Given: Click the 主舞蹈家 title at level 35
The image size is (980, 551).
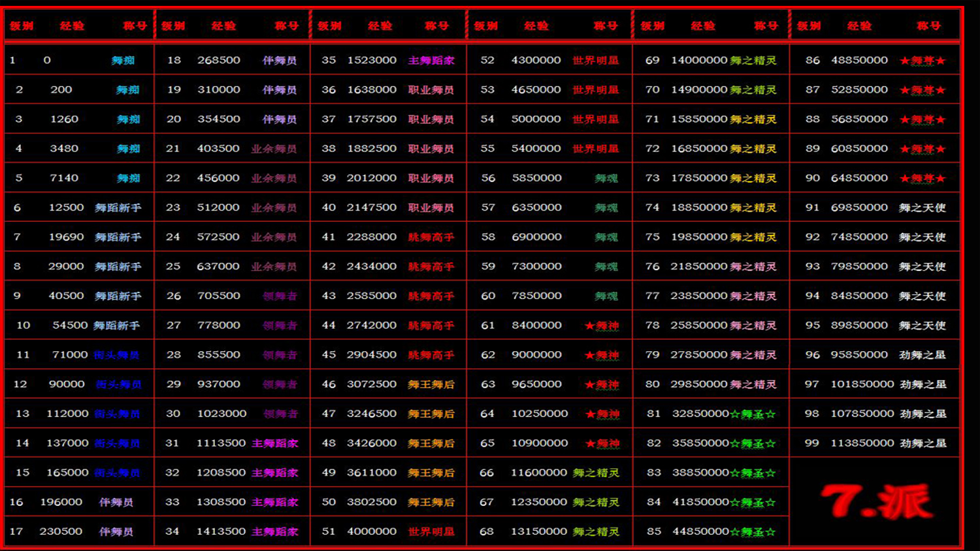Looking at the screenshot, I should click(431, 61).
